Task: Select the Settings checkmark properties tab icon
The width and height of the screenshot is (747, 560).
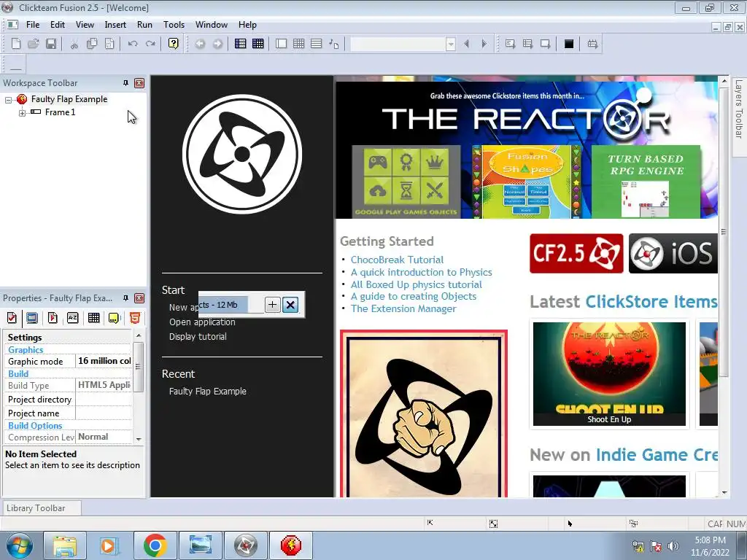Action: pos(12,318)
